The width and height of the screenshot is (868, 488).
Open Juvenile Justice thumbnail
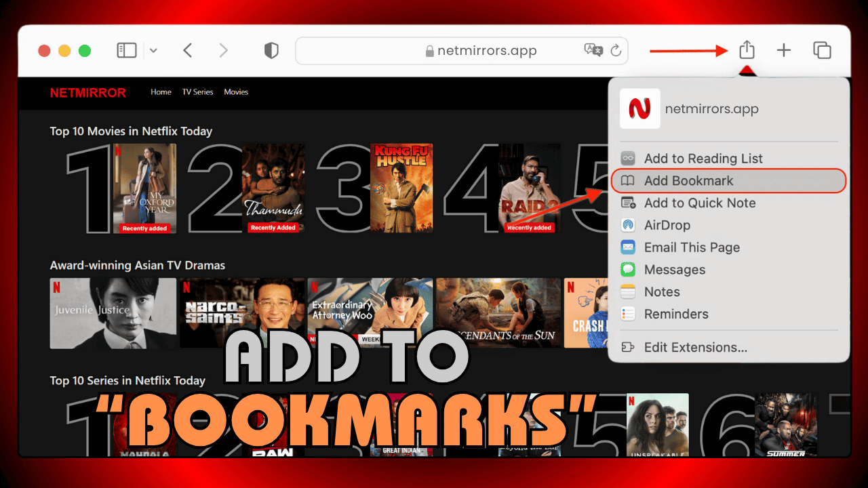pos(113,313)
